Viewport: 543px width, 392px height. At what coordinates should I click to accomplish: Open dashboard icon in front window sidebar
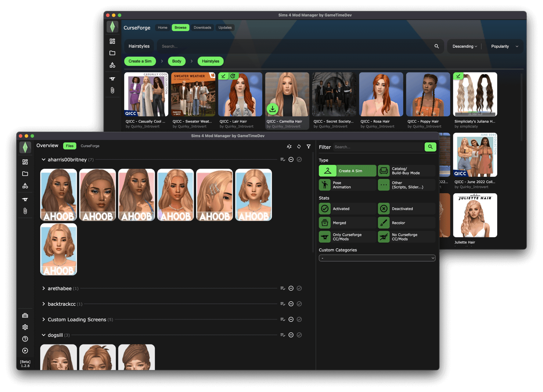[25, 162]
